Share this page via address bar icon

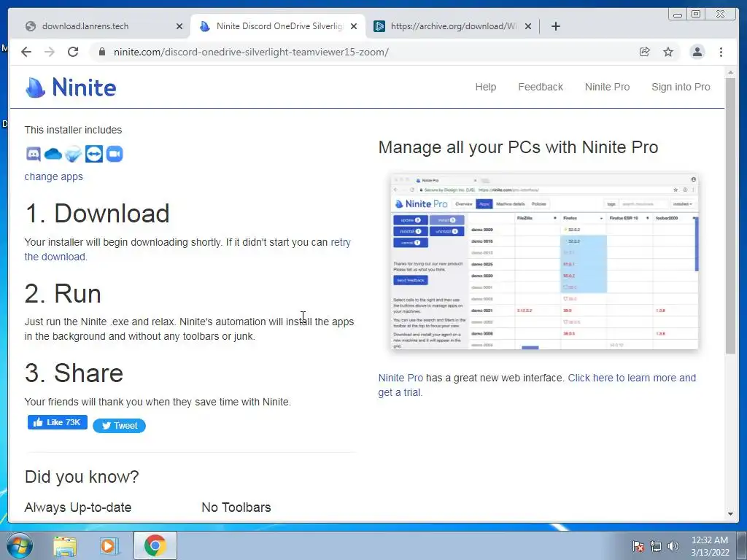[645, 52]
